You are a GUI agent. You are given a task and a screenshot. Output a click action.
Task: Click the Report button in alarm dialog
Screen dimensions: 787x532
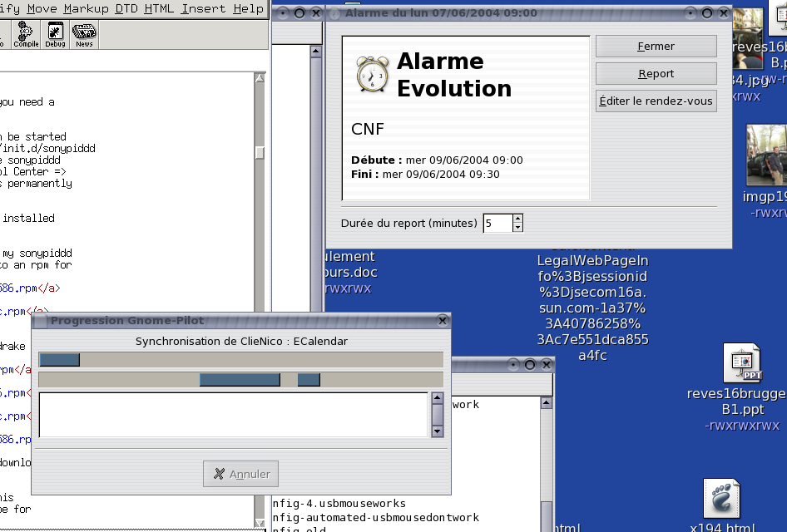click(x=656, y=74)
